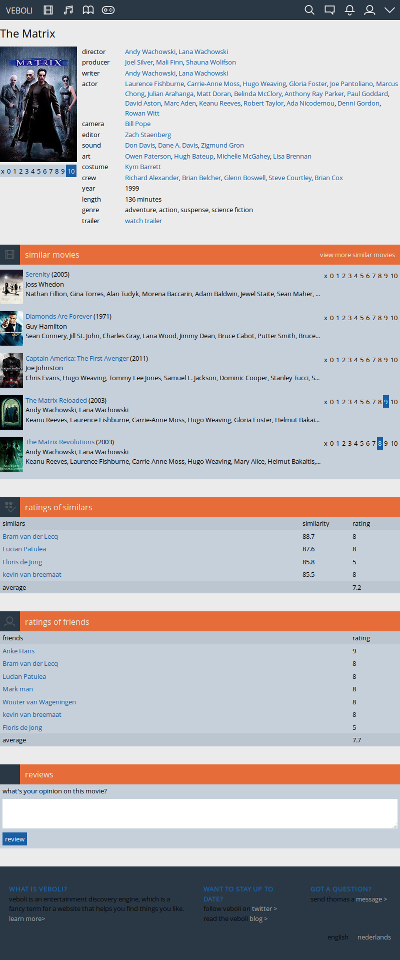This screenshot has height=960, width=400.
Task: Open Bram van der Lecq in similars
Action: (x=31, y=536)
